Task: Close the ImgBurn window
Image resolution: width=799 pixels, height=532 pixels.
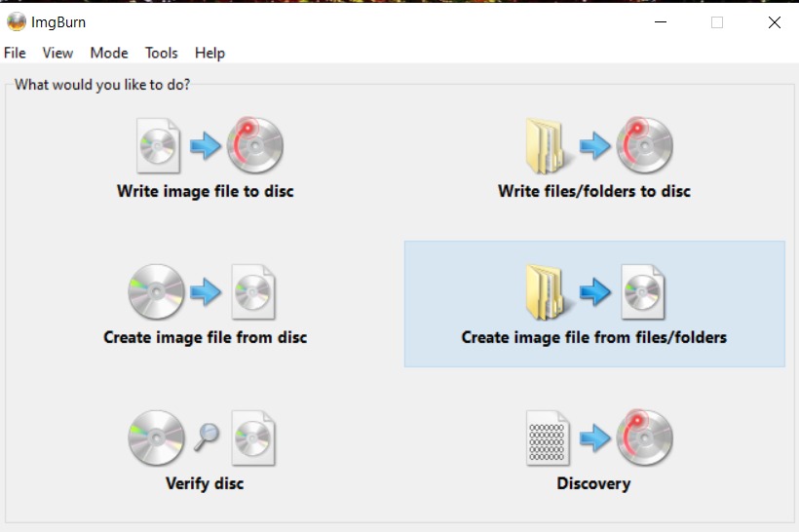Action: pos(775,21)
